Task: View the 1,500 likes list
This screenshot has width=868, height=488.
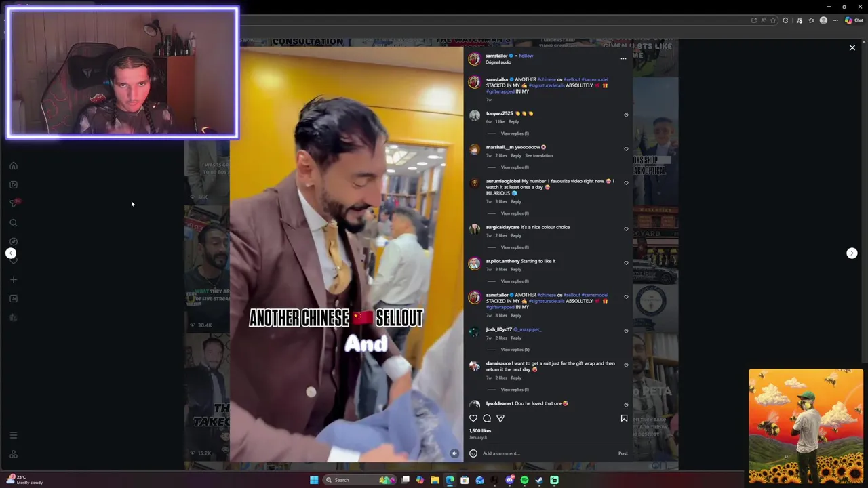Action: click(x=480, y=431)
